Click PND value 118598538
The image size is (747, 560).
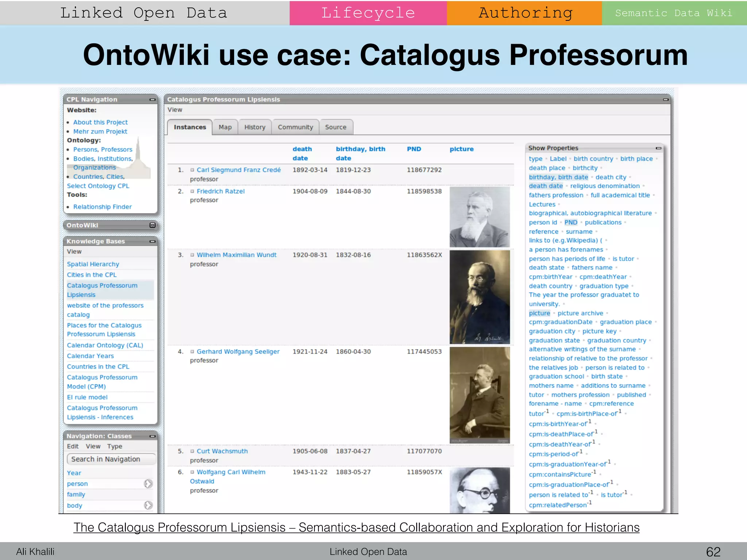[424, 191]
